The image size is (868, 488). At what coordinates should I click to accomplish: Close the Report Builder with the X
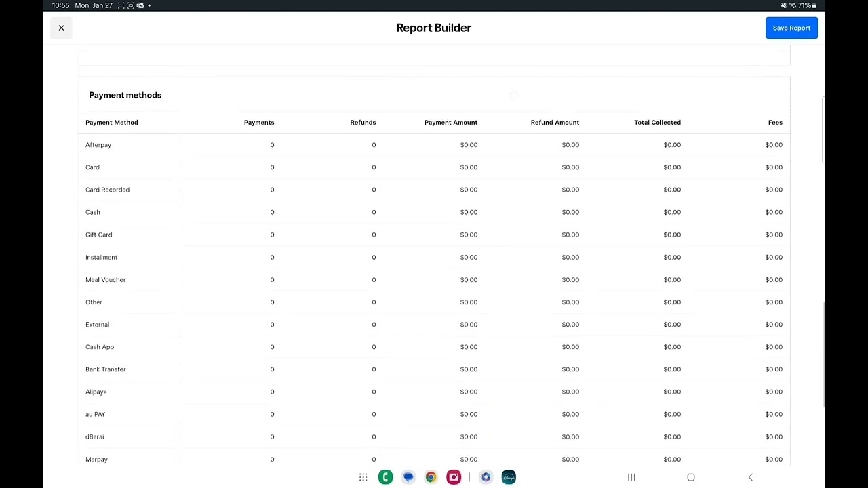coord(61,28)
